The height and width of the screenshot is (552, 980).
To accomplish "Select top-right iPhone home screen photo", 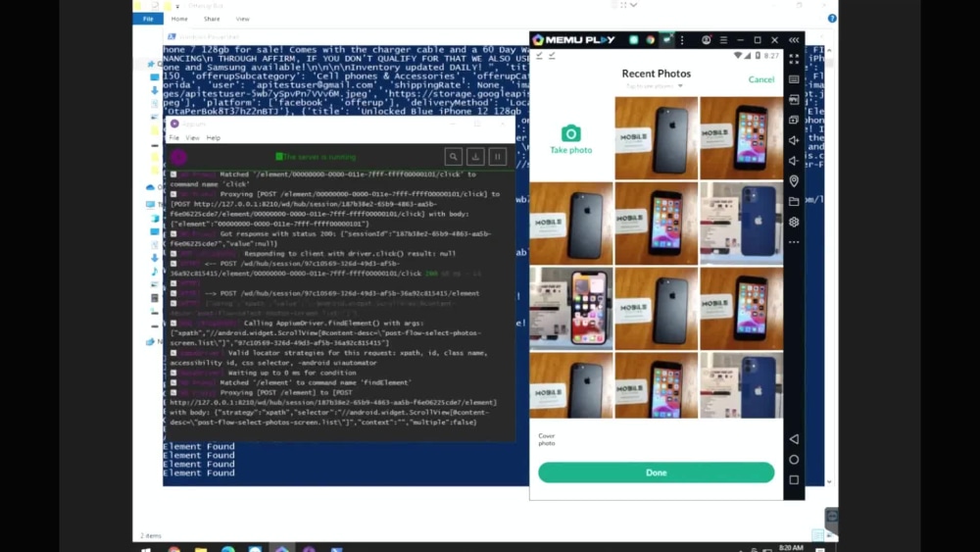I will pyautogui.click(x=741, y=138).
